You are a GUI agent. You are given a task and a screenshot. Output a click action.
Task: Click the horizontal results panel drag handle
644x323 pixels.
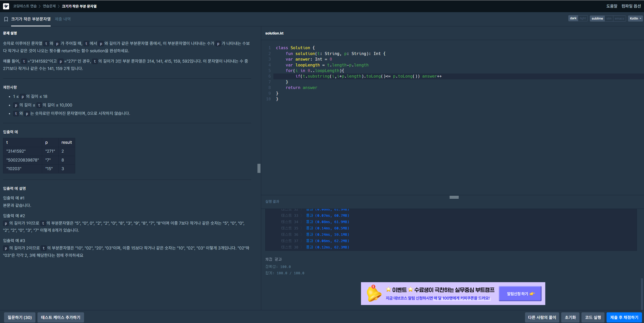[454, 197]
